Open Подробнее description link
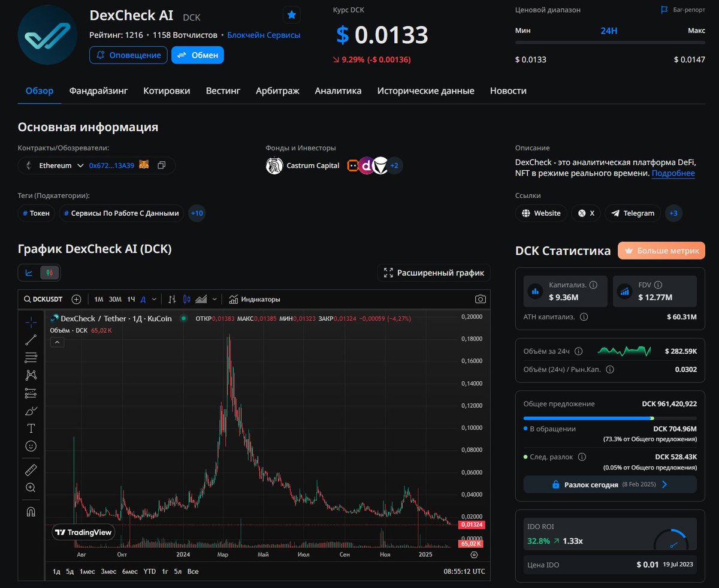The width and height of the screenshot is (719, 588). pyautogui.click(x=673, y=173)
